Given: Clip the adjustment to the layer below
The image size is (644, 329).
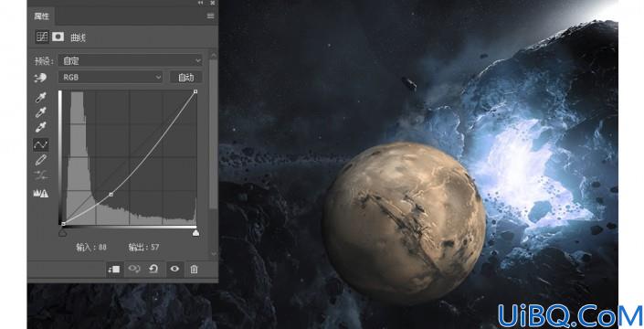Looking at the screenshot, I should point(114,269).
